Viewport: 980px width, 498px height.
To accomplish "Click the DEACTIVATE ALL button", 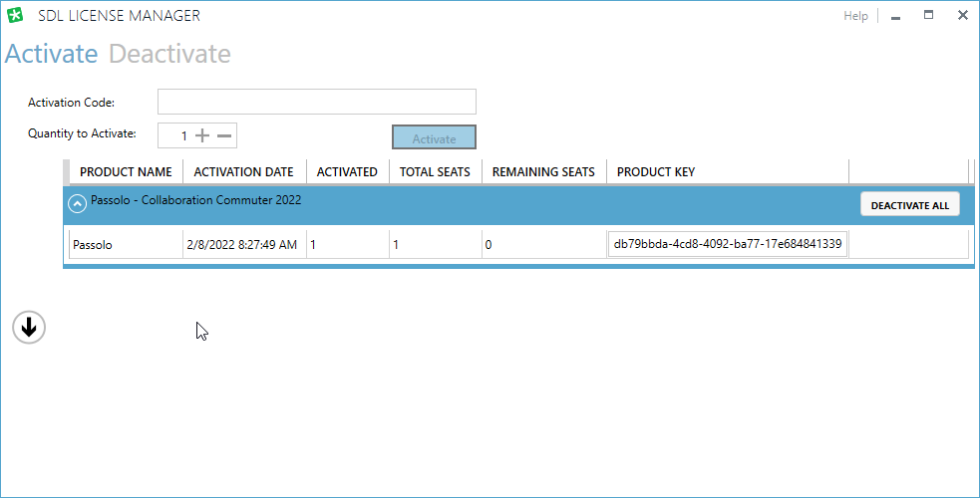I will click(x=910, y=205).
